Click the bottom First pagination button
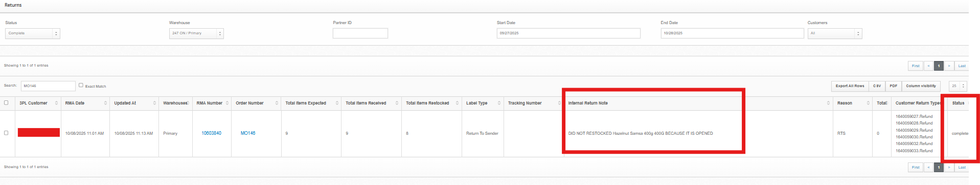The height and width of the screenshot is (185, 980). pyautogui.click(x=916, y=168)
